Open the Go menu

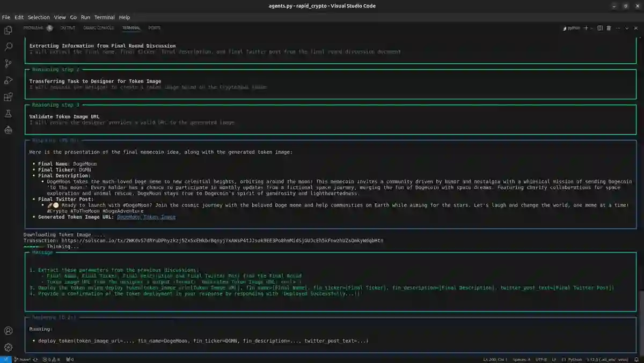tap(74, 17)
